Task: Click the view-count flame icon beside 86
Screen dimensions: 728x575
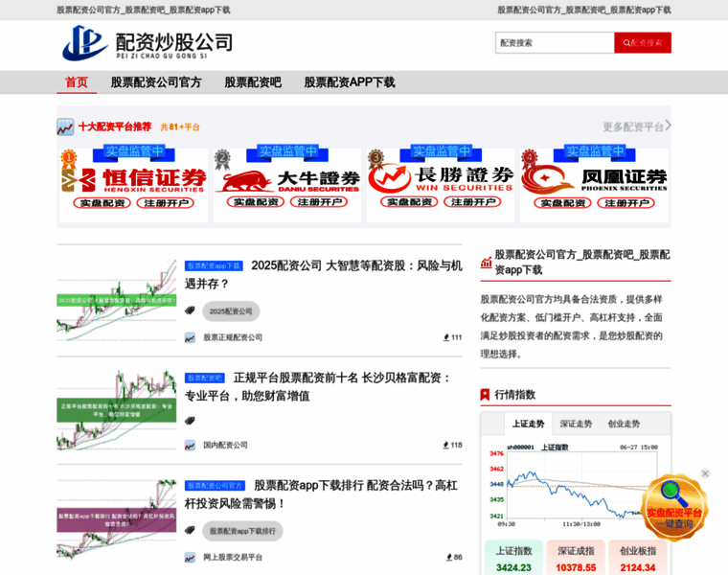Action: 449,557
